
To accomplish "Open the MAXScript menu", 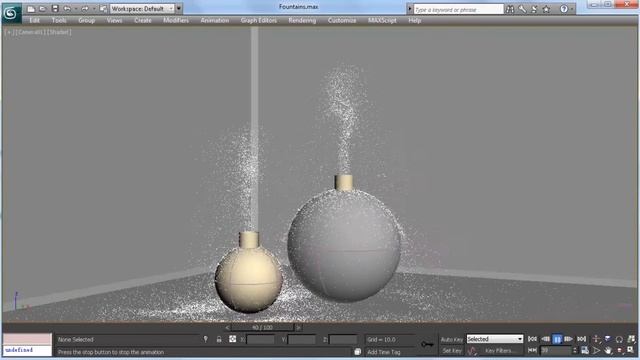I will (382, 20).
